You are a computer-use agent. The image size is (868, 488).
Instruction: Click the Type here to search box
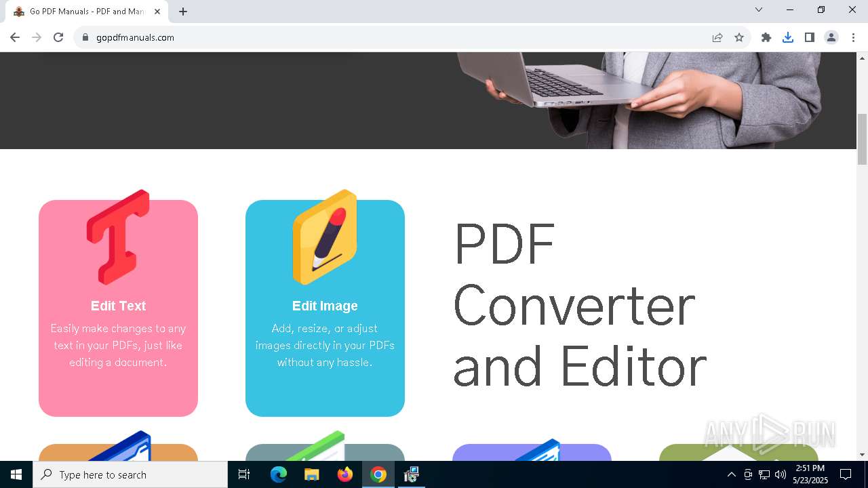pyautogui.click(x=130, y=474)
